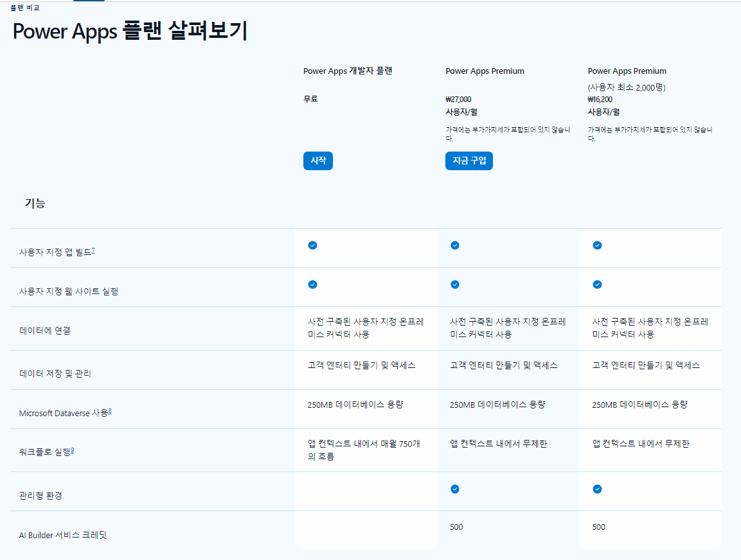
Task: Click 250MB 데이터베이스 용량 in ₩16,200 Premium column
Action: point(640,404)
